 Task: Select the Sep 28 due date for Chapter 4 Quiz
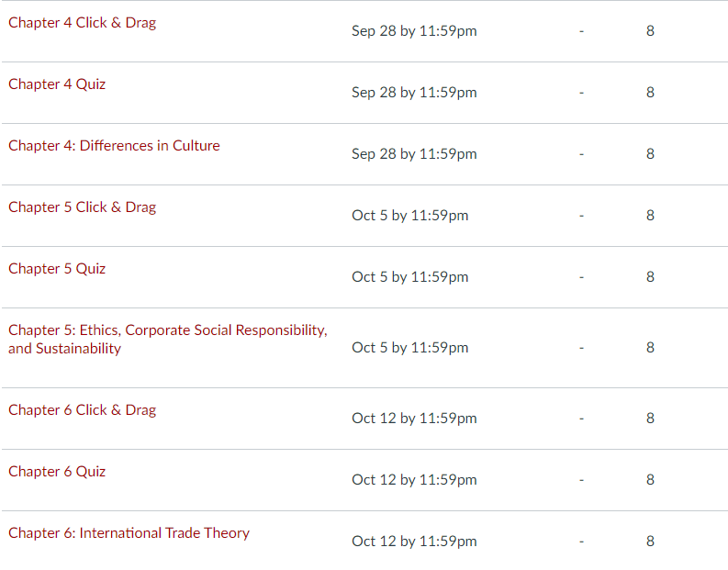[414, 93]
